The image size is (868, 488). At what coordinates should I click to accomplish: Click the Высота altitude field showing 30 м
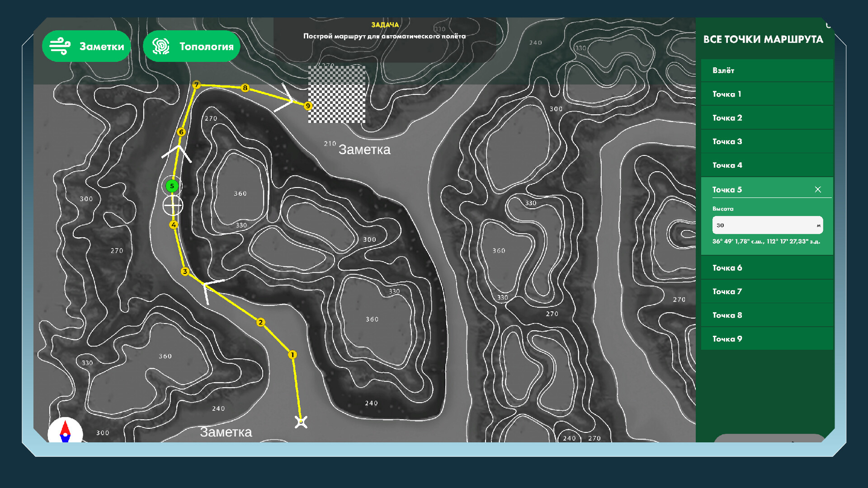767,225
